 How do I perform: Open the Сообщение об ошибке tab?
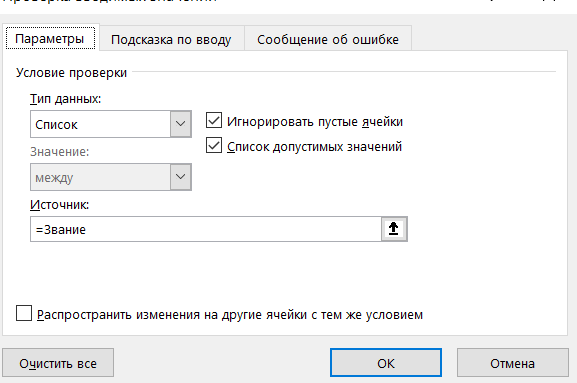click(x=328, y=39)
